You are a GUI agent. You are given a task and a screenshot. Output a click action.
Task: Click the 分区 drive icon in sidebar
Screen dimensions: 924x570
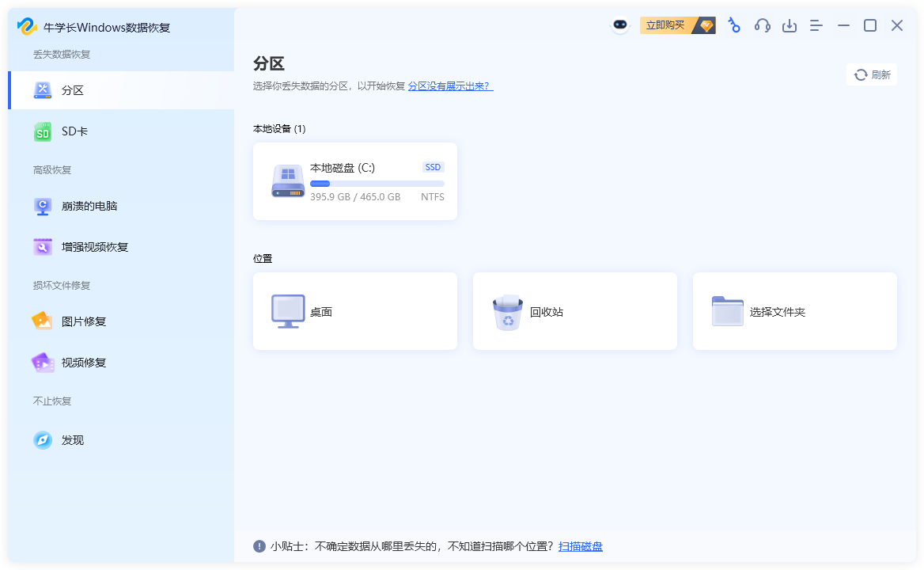[x=43, y=90]
